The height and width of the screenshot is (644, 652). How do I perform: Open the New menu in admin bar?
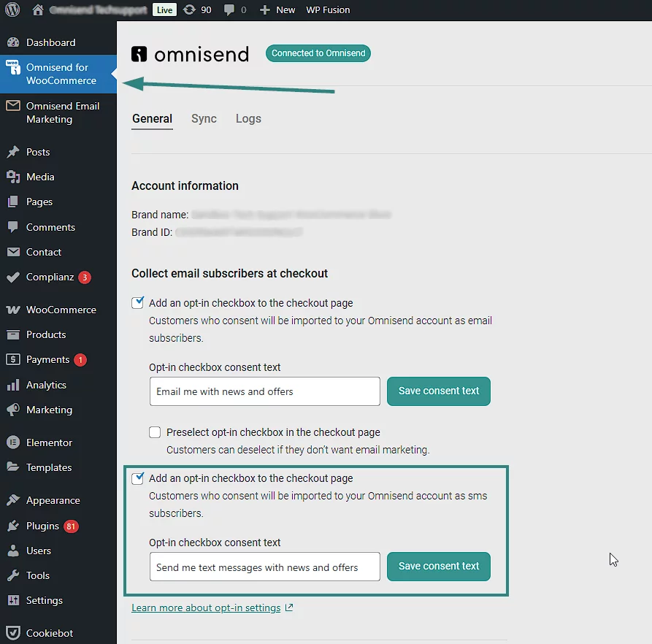[x=277, y=10]
